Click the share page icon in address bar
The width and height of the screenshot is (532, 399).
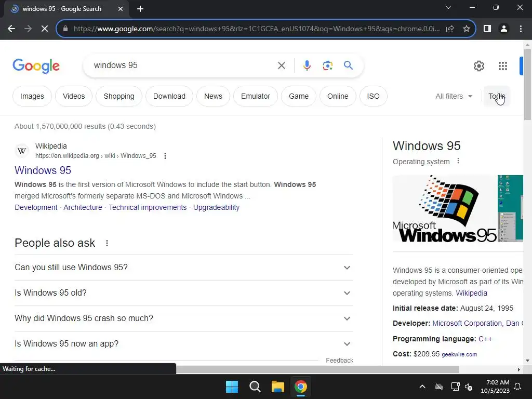click(x=450, y=29)
